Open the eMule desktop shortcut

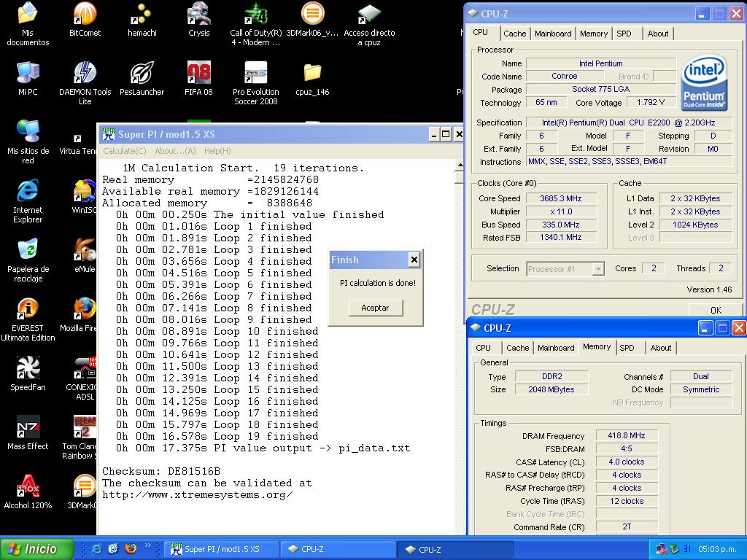[x=85, y=256]
